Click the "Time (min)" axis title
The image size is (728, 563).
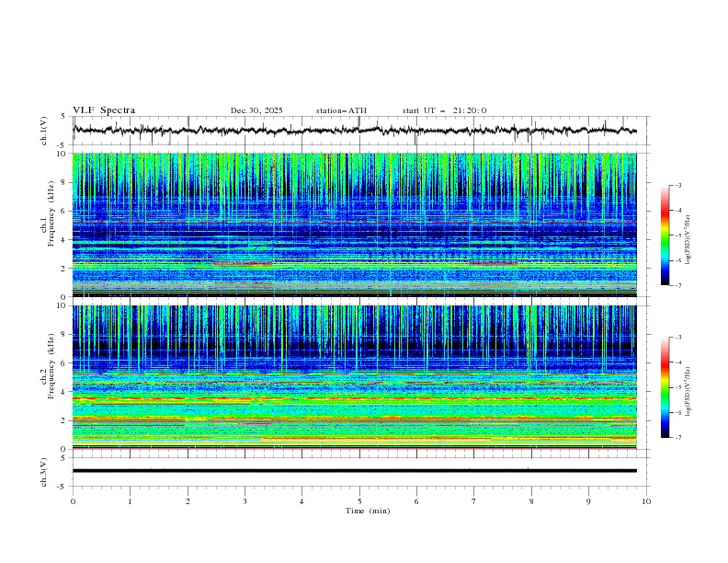coord(368,511)
